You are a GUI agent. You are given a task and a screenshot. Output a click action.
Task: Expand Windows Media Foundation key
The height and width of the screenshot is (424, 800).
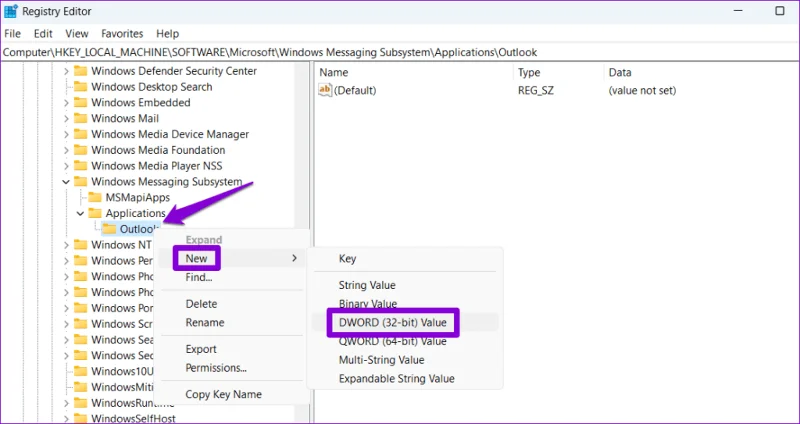[66, 151]
